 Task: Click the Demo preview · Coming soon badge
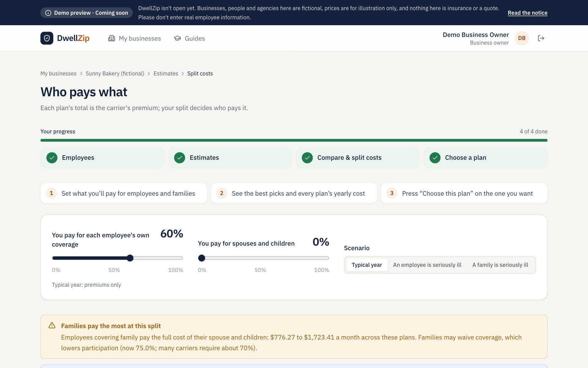pos(86,13)
